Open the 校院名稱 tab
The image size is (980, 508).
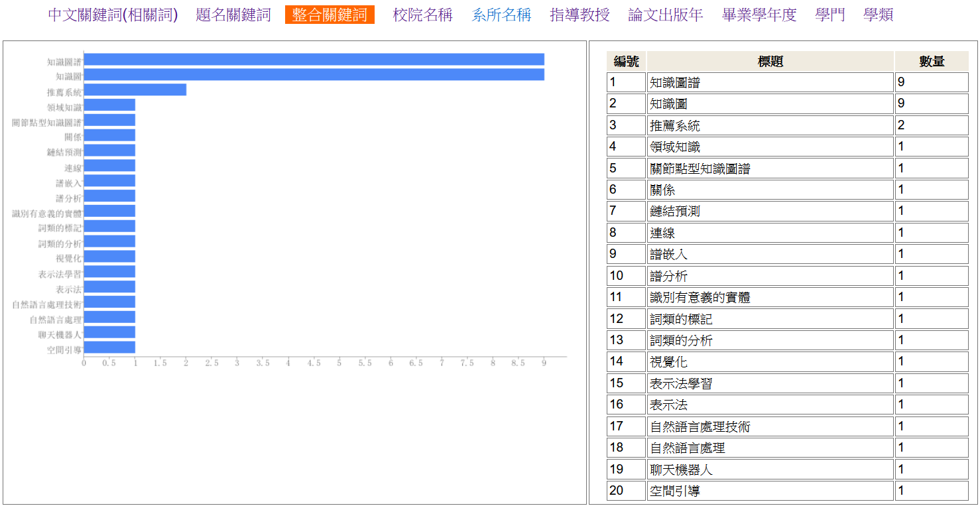click(422, 15)
